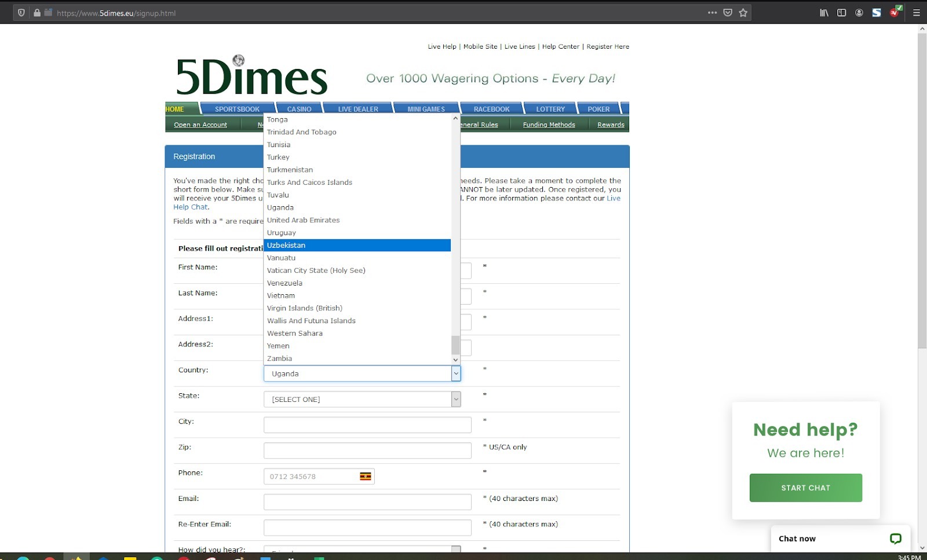Open the Firefox hamburger menu
Screen dimensions: 927x560
point(917,13)
